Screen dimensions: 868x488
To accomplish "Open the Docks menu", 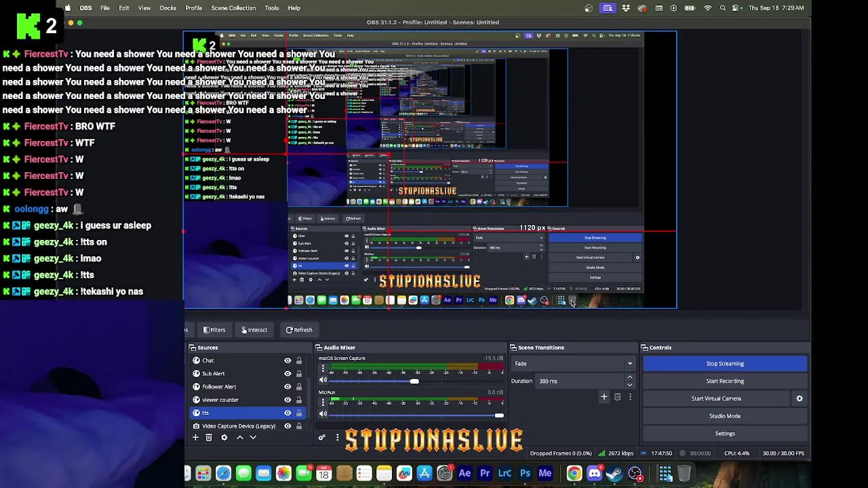I will [168, 8].
